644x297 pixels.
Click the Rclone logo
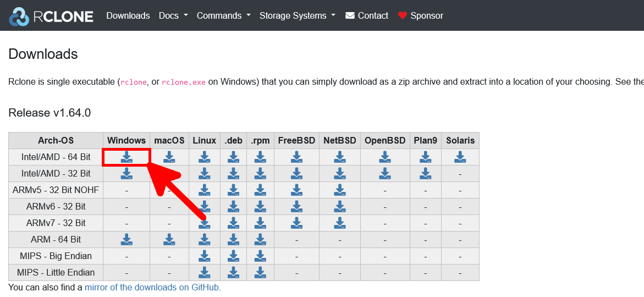point(51,16)
